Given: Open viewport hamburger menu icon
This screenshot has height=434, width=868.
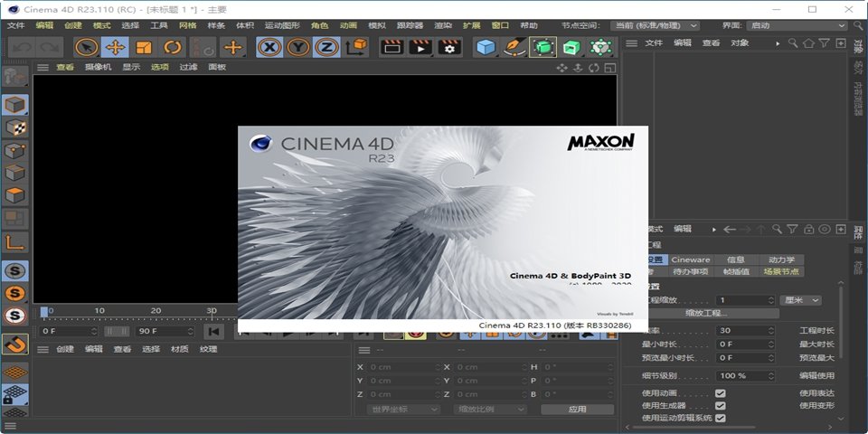Looking at the screenshot, I should coord(42,67).
